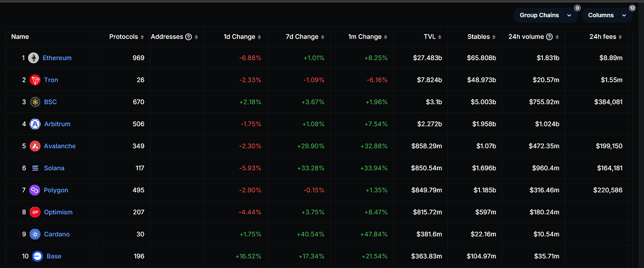Click the Solana chain logo icon
The image size is (644, 268).
point(35,168)
